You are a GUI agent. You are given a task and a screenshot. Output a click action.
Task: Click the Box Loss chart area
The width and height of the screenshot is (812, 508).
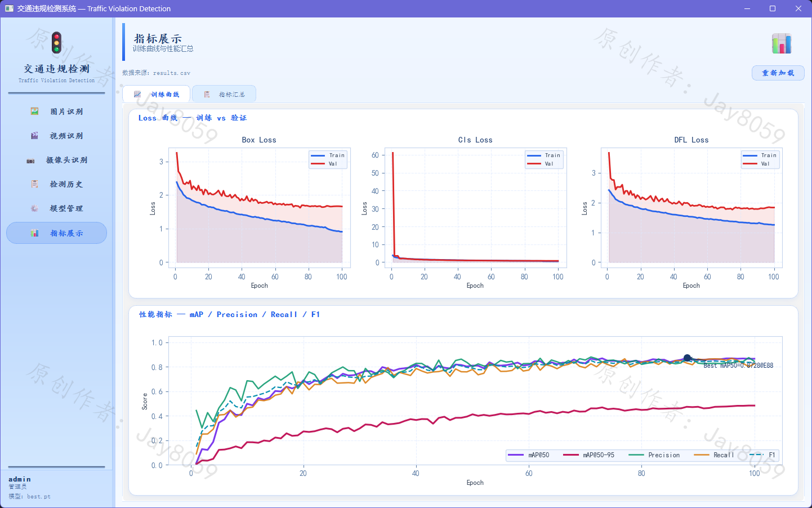click(x=259, y=207)
